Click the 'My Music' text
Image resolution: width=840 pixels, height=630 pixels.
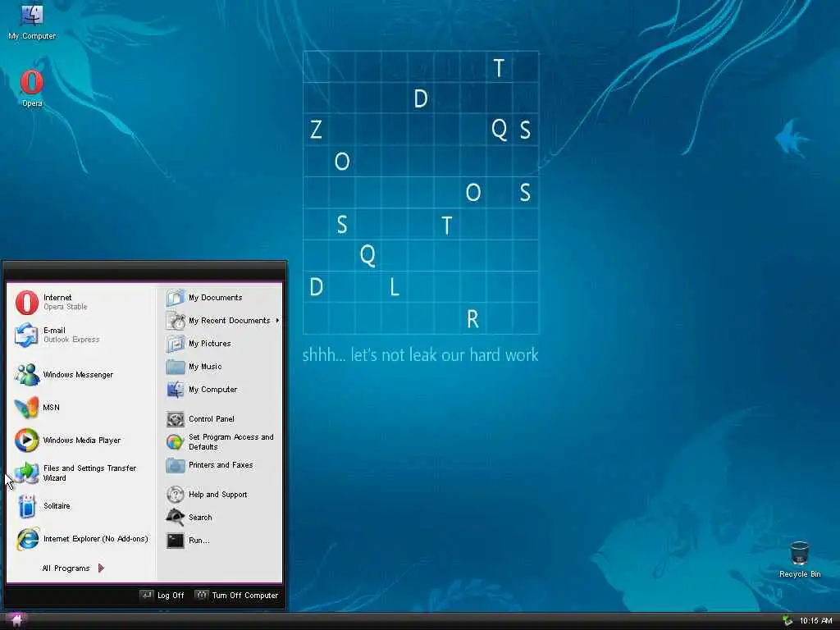(x=205, y=367)
